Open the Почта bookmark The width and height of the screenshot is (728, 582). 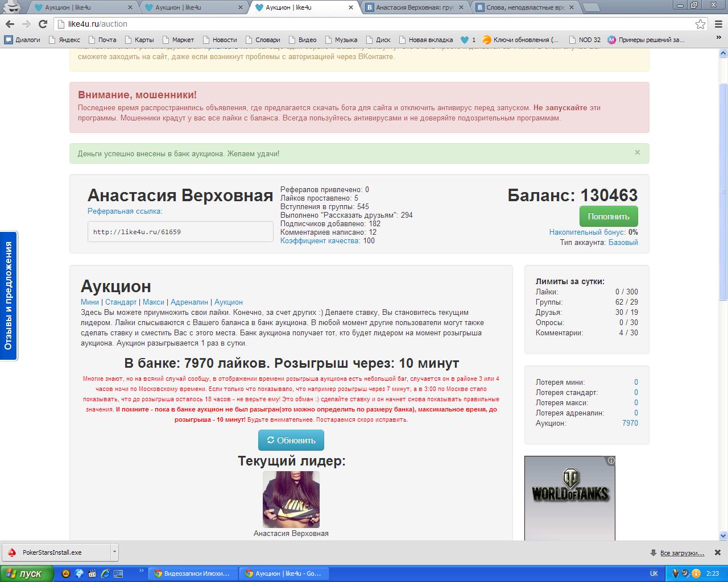point(102,40)
